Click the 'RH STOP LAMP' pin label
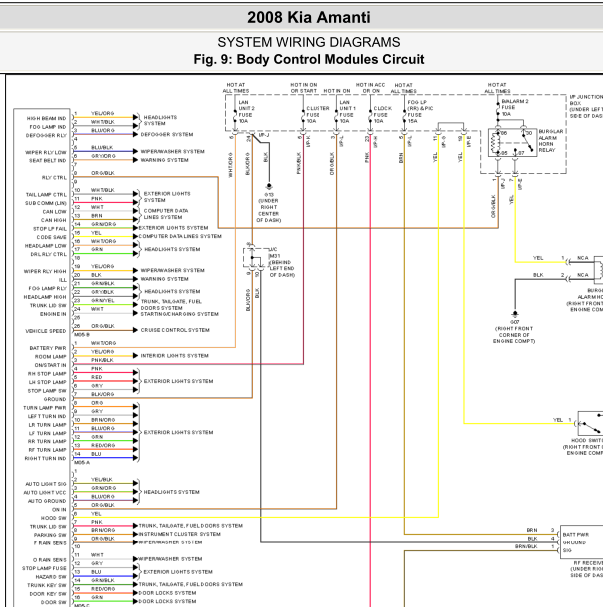The height and width of the screenshot is (607, 603). tap(47, 374)
